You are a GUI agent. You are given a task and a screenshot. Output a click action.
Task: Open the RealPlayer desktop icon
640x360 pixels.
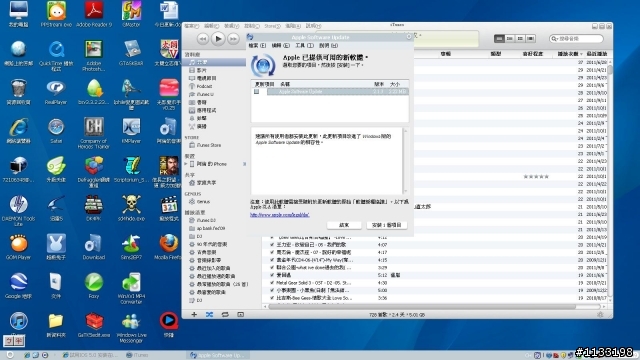pos(56,92)
